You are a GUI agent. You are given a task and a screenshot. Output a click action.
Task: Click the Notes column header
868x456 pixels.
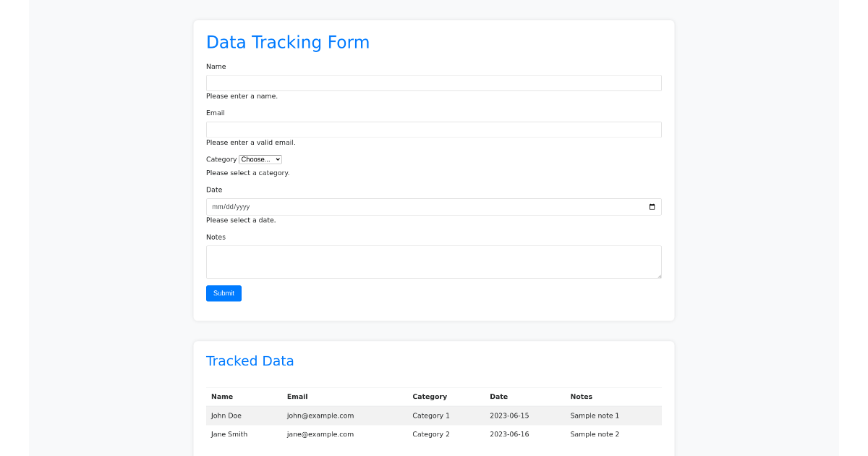(581, 397)
